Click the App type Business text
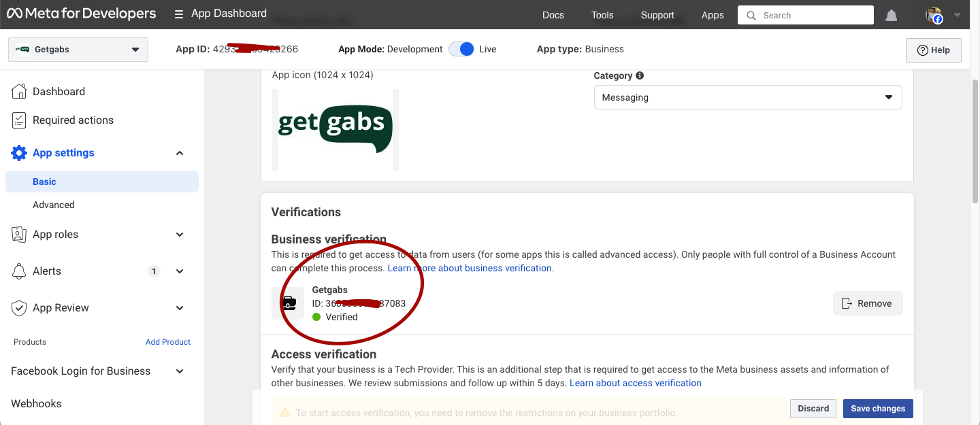 [581, 49]
